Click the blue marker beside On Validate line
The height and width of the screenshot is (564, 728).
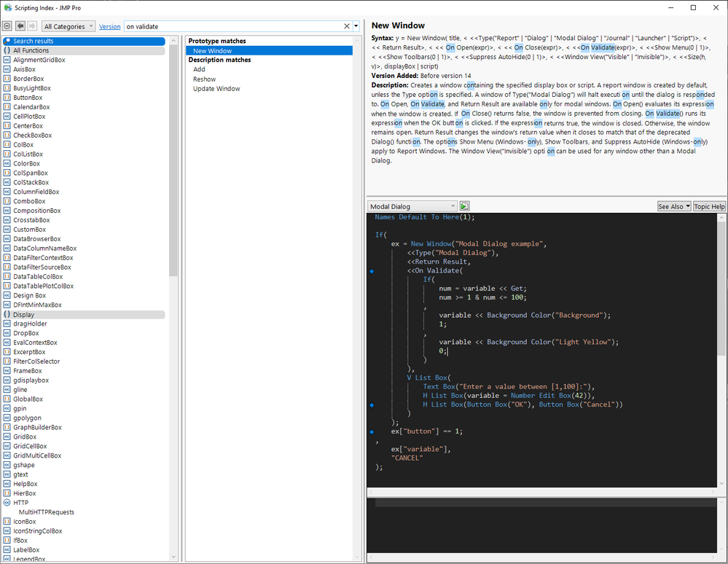tap(372, 271)
